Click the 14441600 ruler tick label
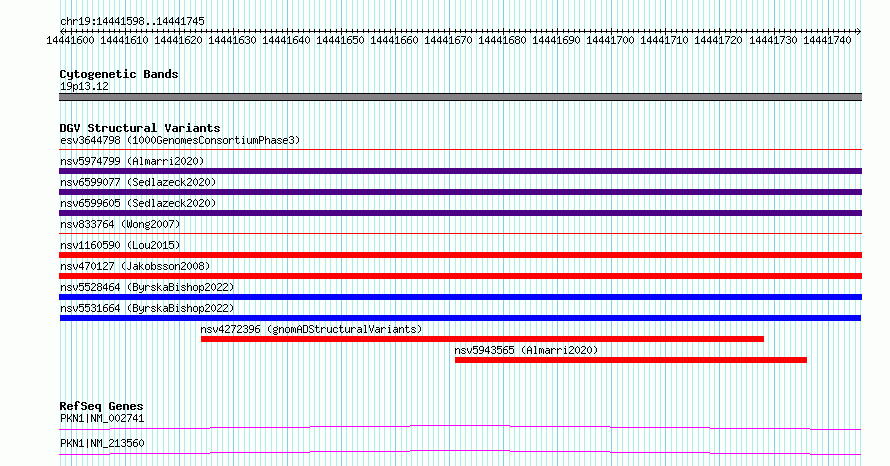 point(70,41)
